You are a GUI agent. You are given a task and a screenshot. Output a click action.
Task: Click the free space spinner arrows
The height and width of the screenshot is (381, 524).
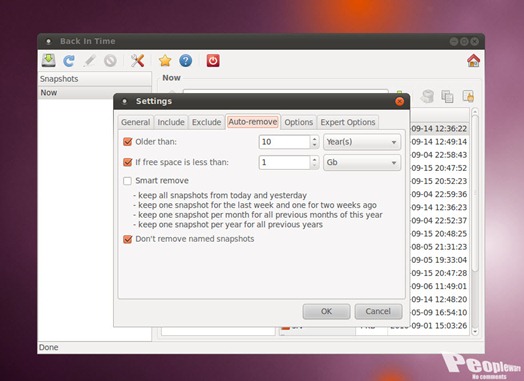point(314,162)
